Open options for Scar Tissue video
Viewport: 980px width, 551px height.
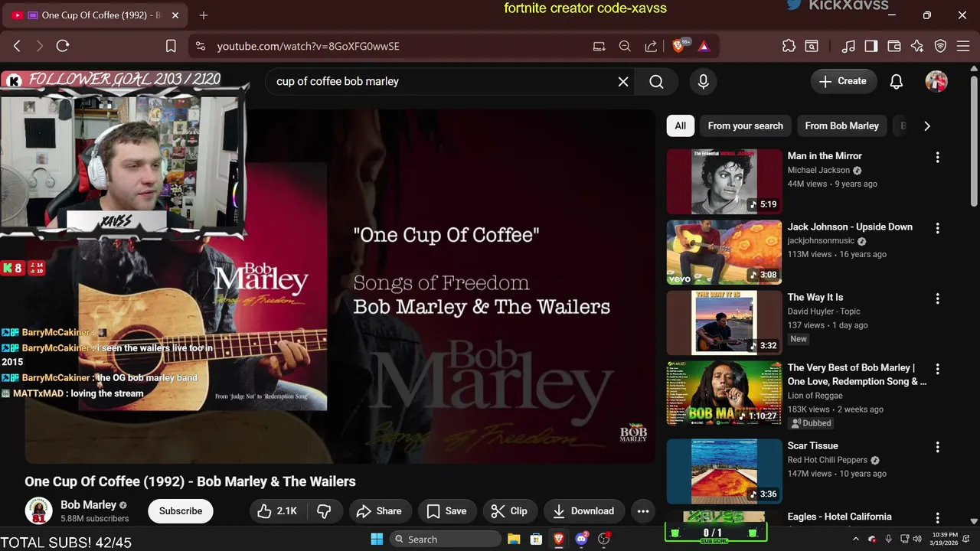click(937, 447)
